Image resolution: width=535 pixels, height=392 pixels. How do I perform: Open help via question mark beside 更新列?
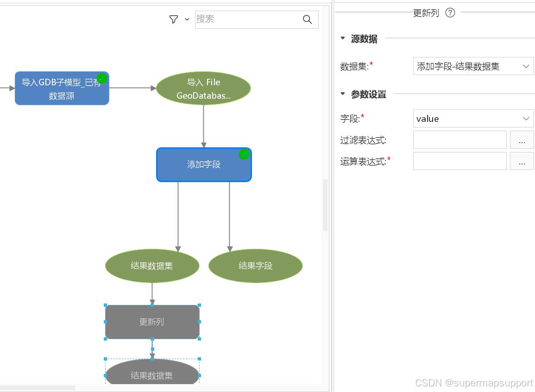tap(450, 13)
